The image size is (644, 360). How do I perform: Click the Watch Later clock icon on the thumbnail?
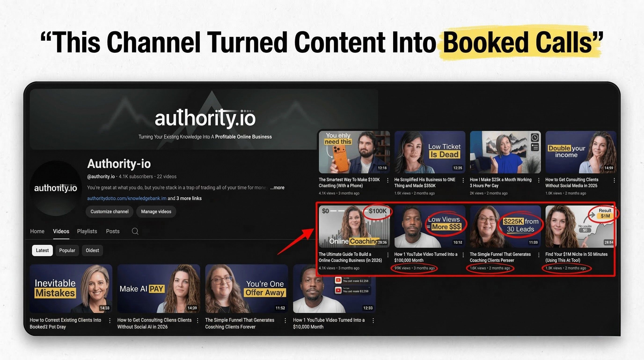(x=535, y=137)
